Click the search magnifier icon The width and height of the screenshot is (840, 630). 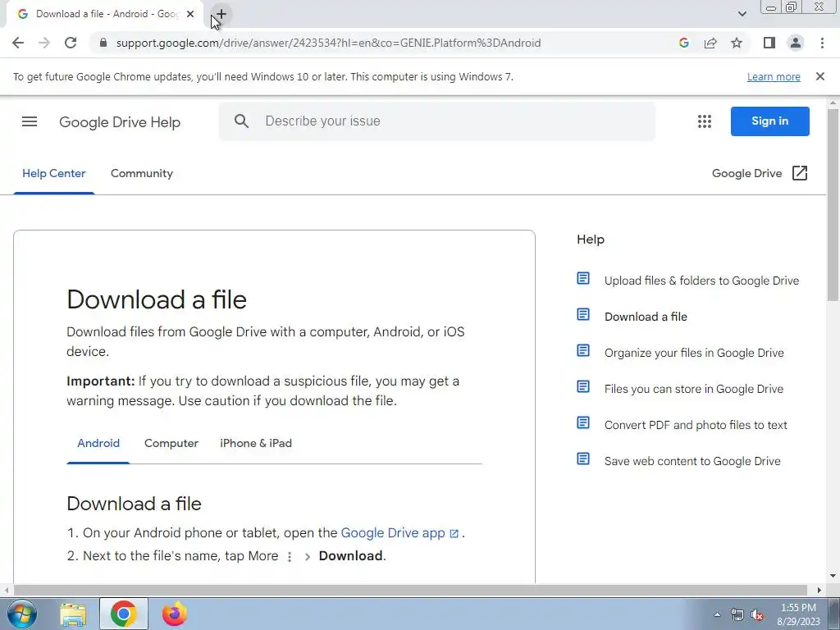point(242,121)
